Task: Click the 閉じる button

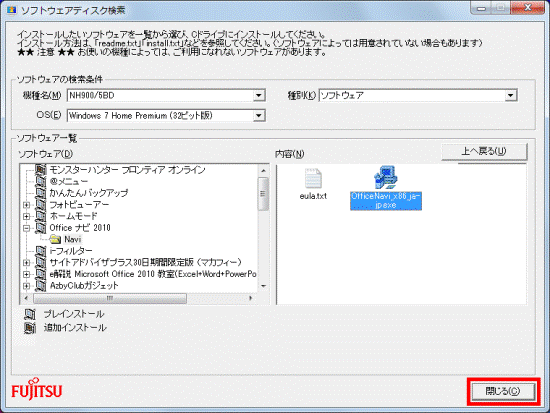Action: (x=503, y=391)
